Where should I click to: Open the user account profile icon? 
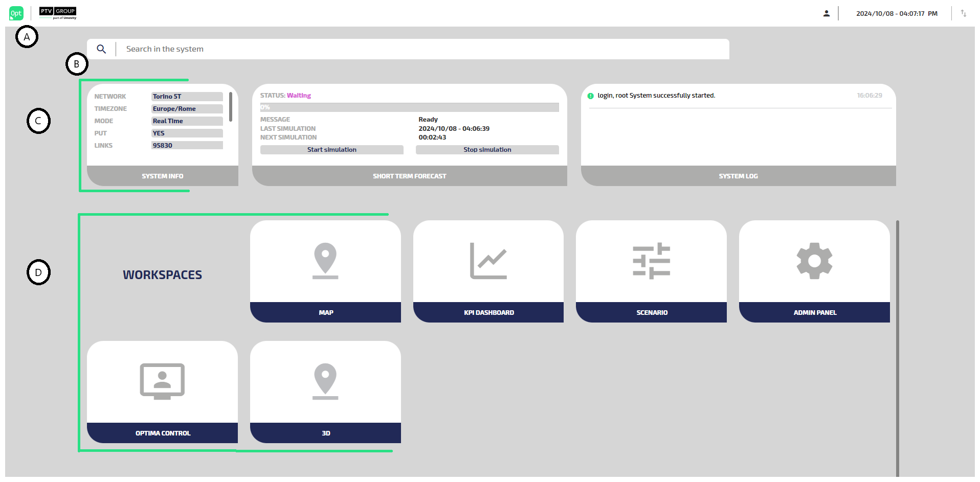[826, 14]
